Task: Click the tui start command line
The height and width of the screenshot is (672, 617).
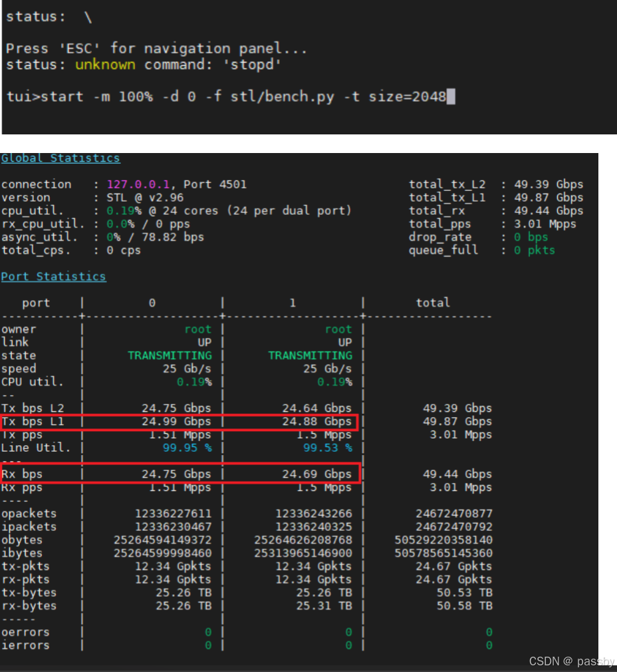Action: (230, 96)
